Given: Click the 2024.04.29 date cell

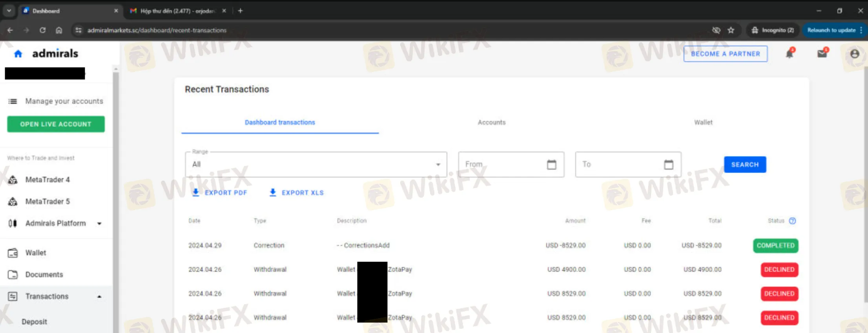Looking at the screenshot, I should (x=205, y=245).
